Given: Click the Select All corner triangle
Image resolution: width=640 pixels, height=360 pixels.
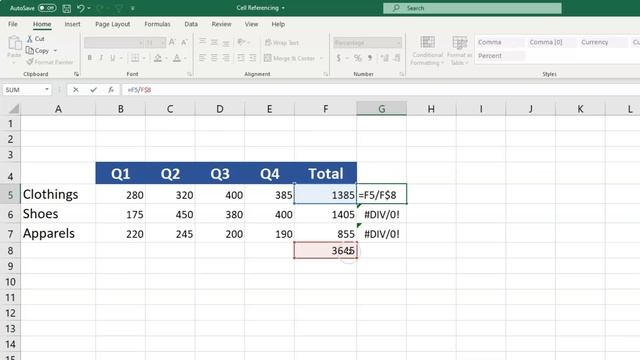Looking at the screenshot, I should pyautogui.click(x=14, y=109).
